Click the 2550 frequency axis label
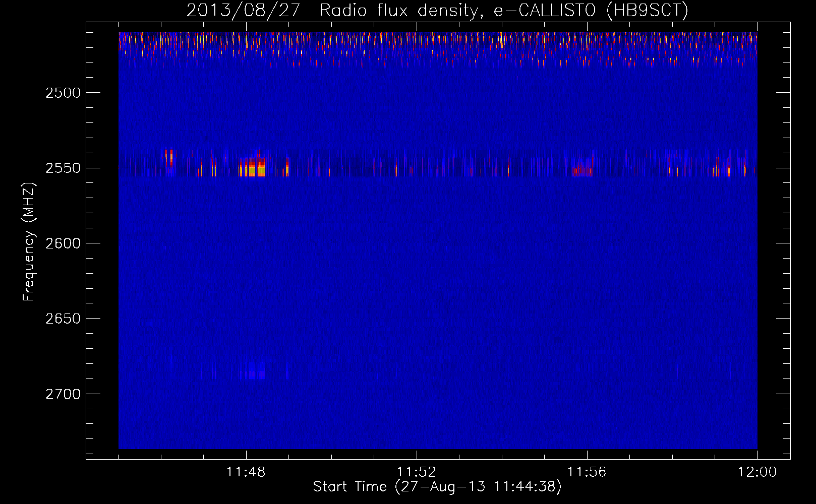816x504 pixels. click(63, 168)
